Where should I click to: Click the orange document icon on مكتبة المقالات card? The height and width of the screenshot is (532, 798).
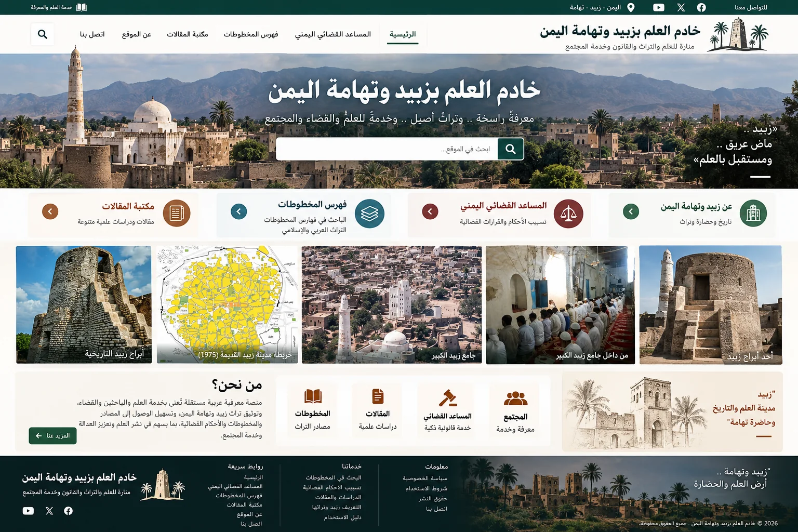[x=177, y=213]
